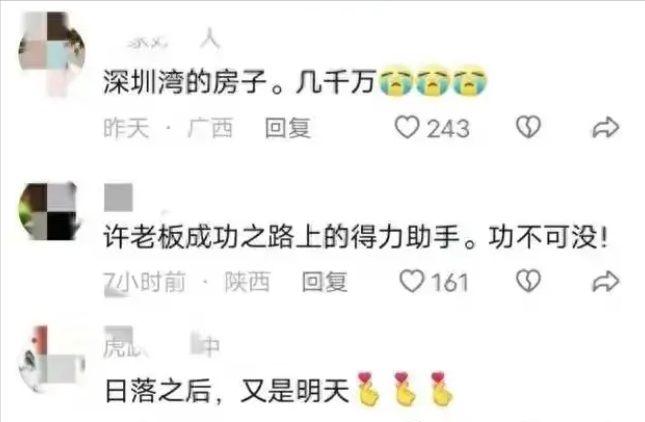This screenshot has width=645, height=422.
Task: Tap the 243 like count
Action: [x=448, y=128]
